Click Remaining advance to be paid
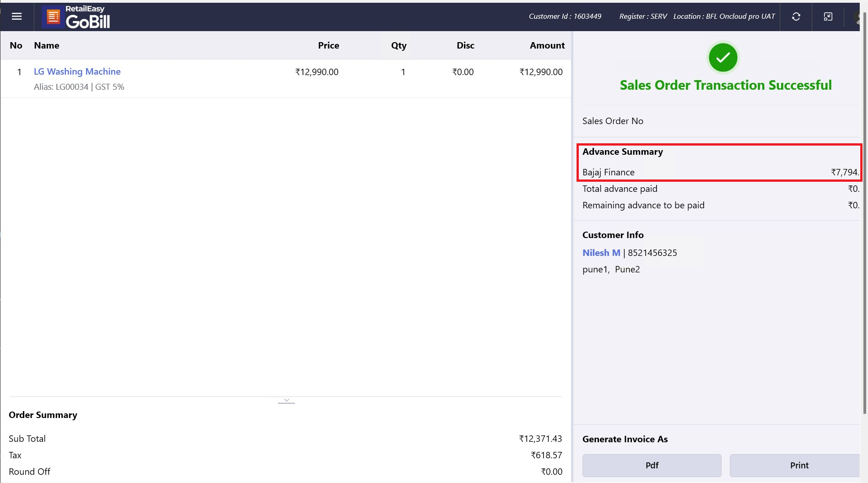This screenshot has height=483, width=868. pyautogui.click(x=643, y=205)
